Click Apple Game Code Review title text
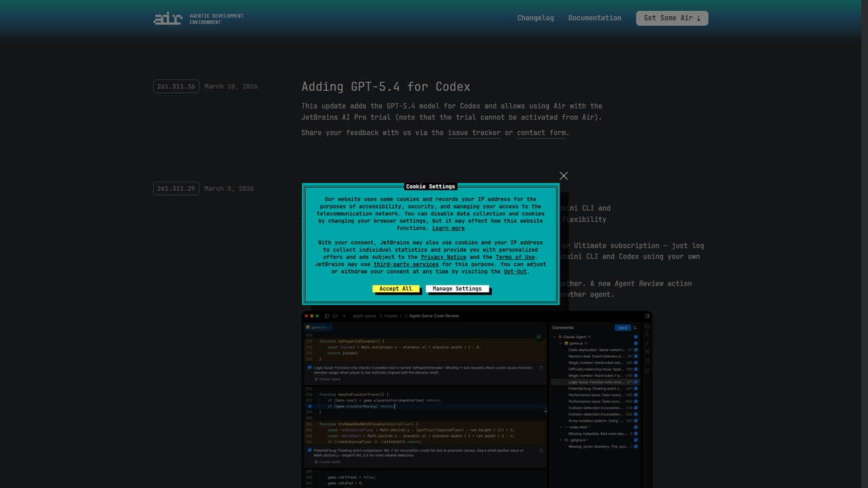This screenshot has width=868, height=488. (x=434, y=316)
